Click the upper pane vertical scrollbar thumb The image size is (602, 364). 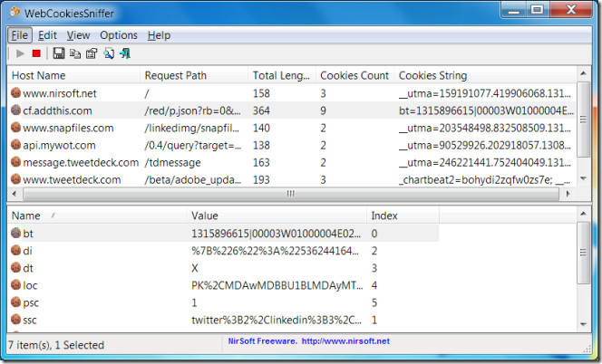(x=583, y=120)
